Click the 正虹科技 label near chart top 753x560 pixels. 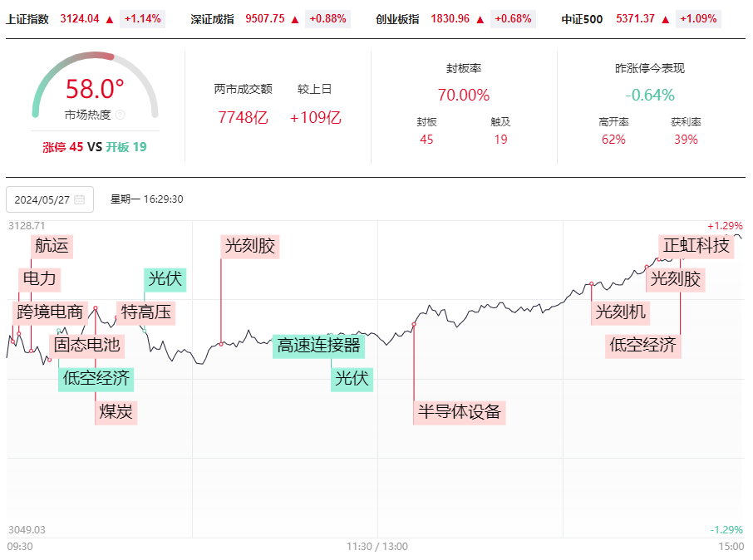(696, 246)
